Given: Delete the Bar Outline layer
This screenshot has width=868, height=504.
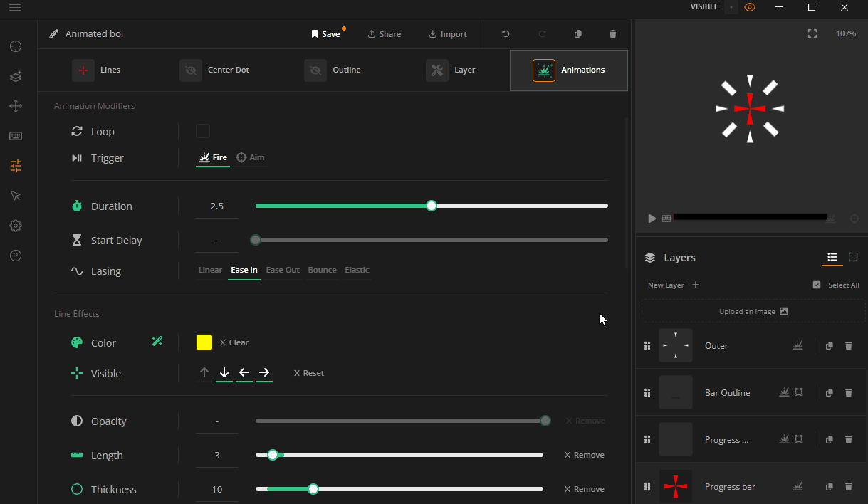Looking at the screenshot, I should coord(848,392).
